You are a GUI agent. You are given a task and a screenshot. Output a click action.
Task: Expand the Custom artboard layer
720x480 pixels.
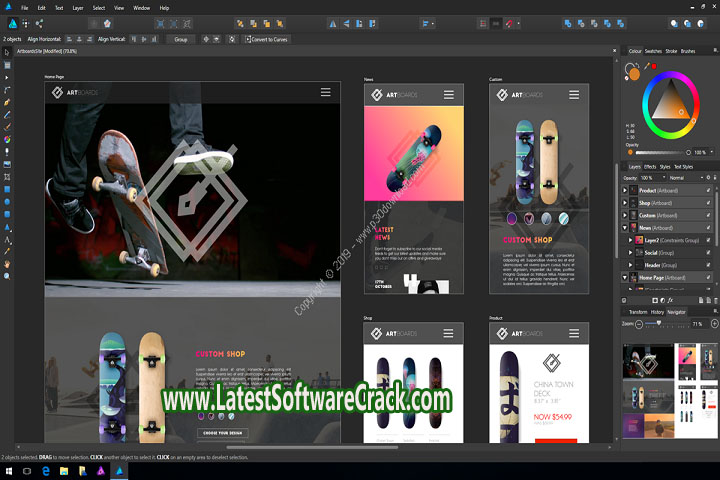coord(626,215)
